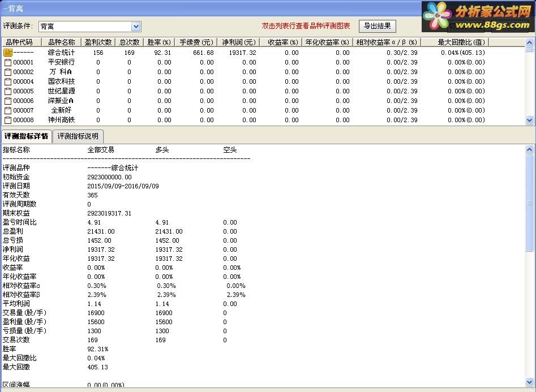Image resolution: width=536 pixels, height=392 pixels.
Task: Click the 有效天数 value 365
Action: point(92,195)
